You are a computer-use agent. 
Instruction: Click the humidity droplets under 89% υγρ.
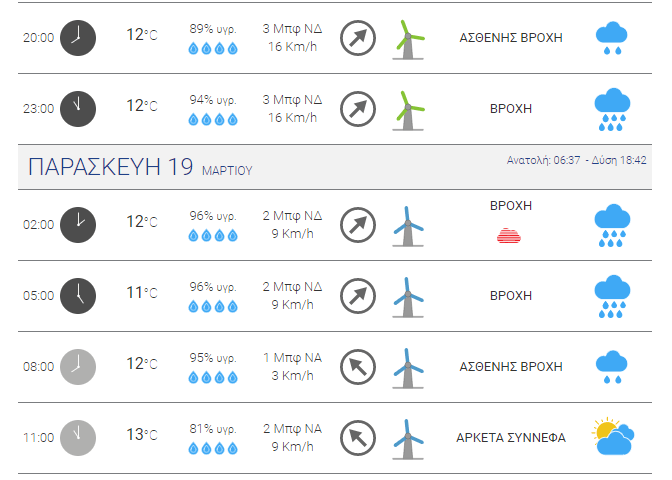coord(213,48)
